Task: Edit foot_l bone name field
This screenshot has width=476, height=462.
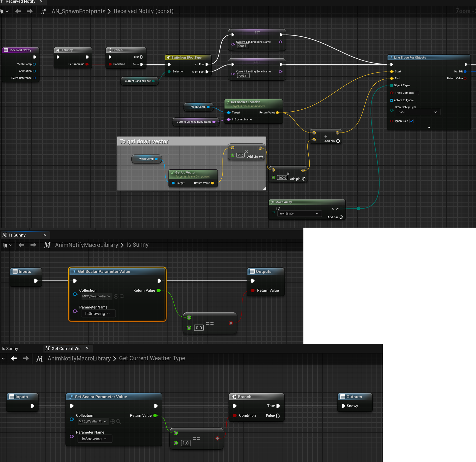Action: pyautogui.click(x=243, y=46)
